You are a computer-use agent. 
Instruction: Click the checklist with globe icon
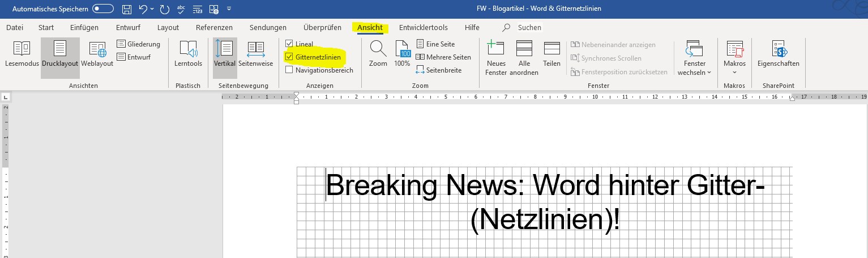pos(213,9)
